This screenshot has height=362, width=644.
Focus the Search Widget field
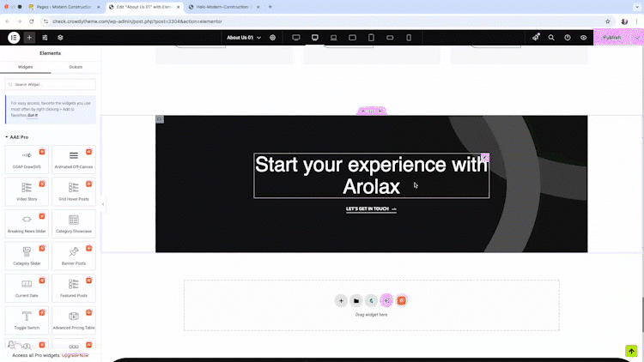pos(50,85)
